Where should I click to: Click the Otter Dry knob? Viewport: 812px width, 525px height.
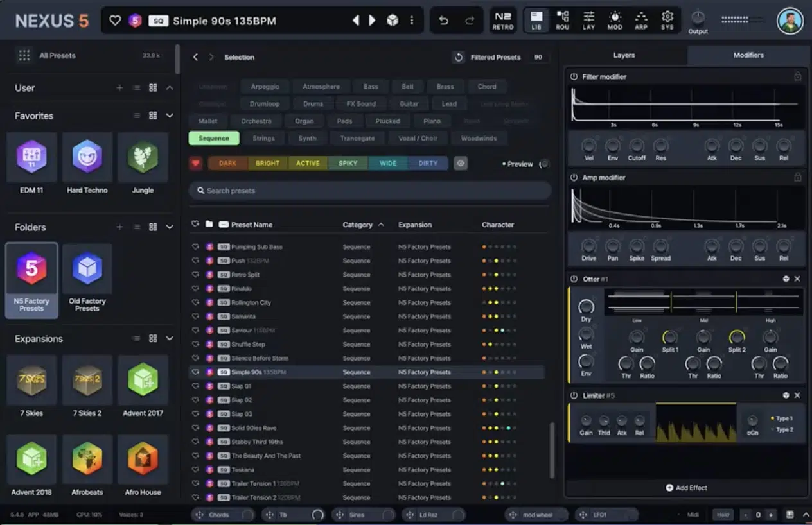tap(585, 307)
